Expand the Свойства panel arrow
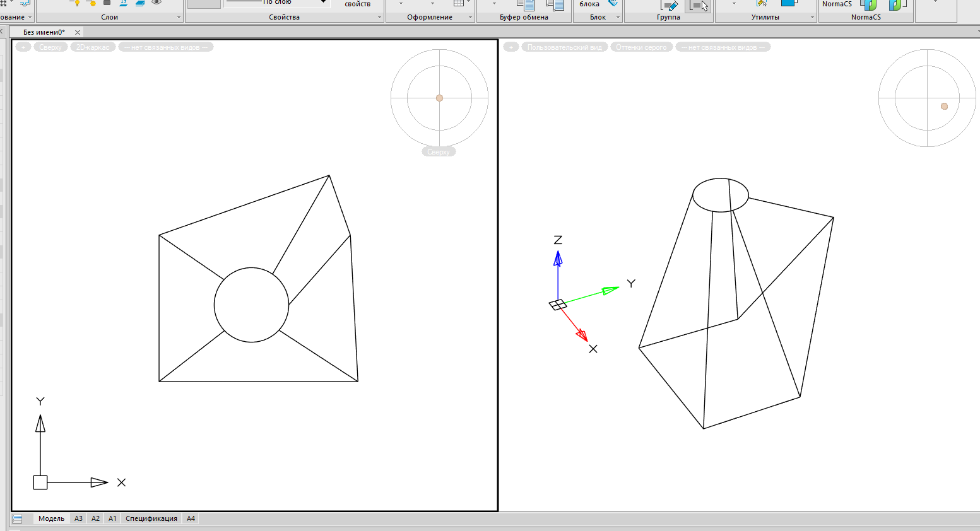Viewport: 980px width, 531px height. 379,18
